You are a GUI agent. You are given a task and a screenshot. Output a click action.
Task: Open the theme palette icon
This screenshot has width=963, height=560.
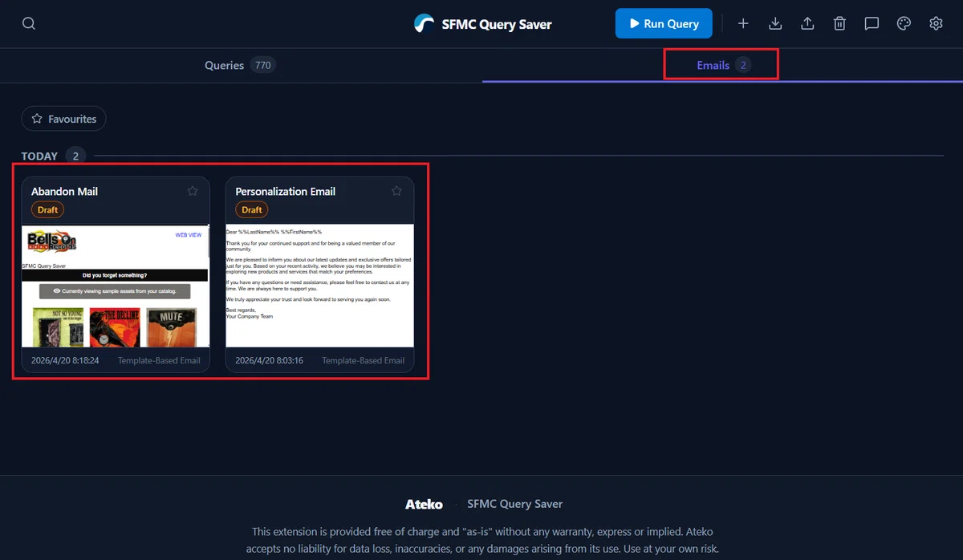[x=904, y=24]
